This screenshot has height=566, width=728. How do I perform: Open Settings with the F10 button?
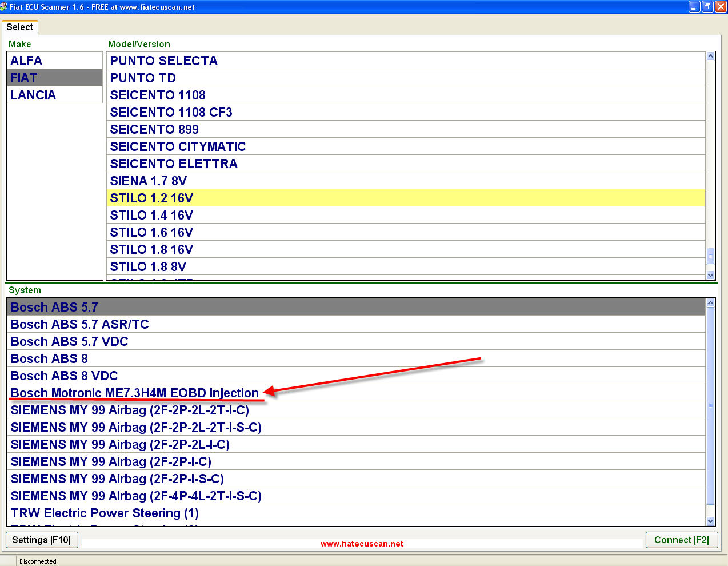[x=42, y=540]
